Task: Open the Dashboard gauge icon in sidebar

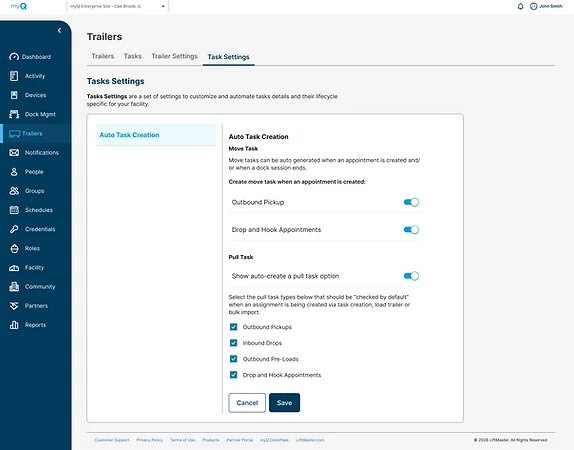Action: [x=14, y=57]
